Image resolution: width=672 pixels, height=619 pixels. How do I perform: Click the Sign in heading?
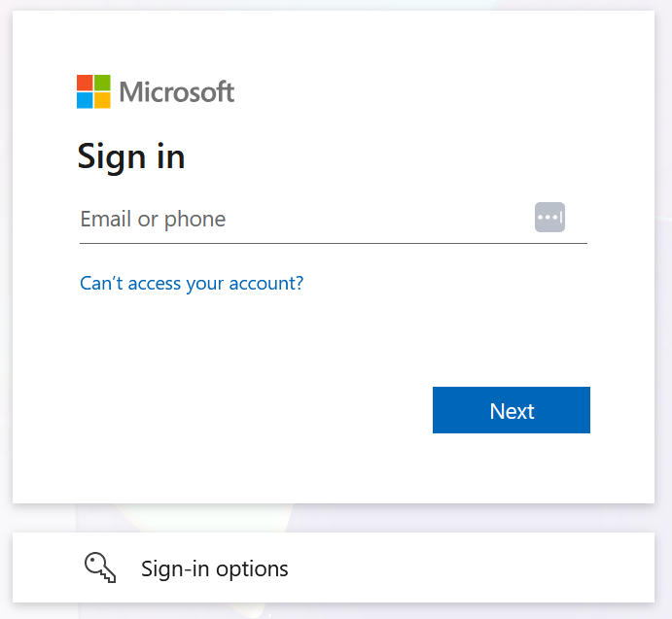[x=131, y=157]
